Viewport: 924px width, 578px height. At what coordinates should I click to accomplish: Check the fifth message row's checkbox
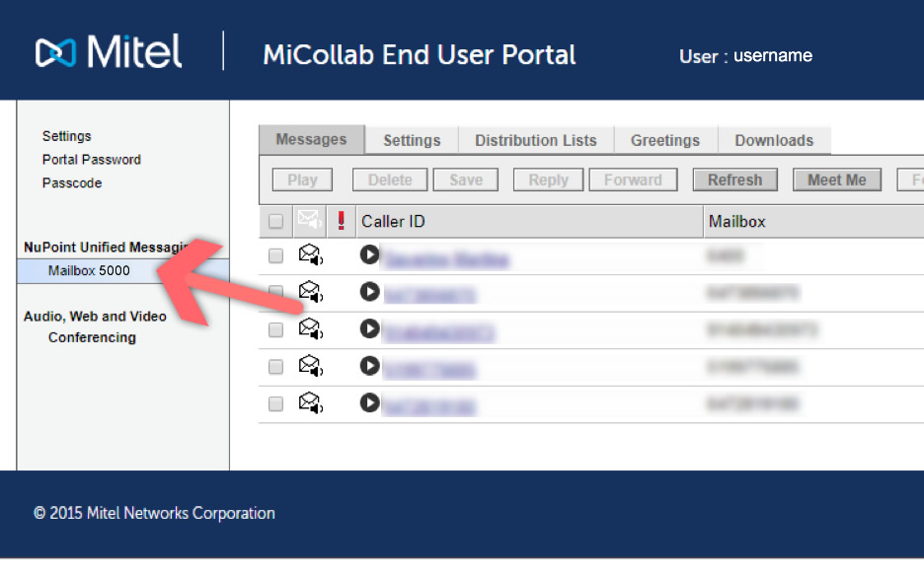pos(275,403)
